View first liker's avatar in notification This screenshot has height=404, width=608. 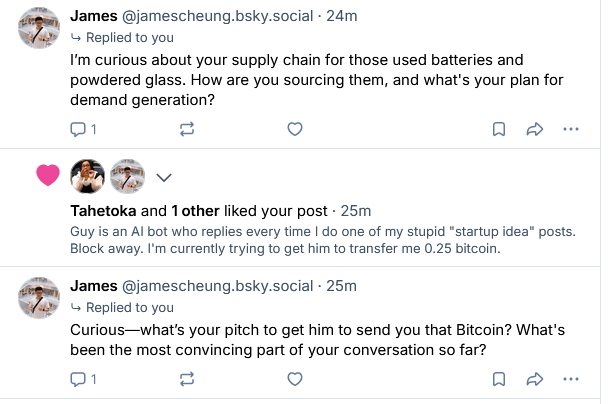click(88, 177)
